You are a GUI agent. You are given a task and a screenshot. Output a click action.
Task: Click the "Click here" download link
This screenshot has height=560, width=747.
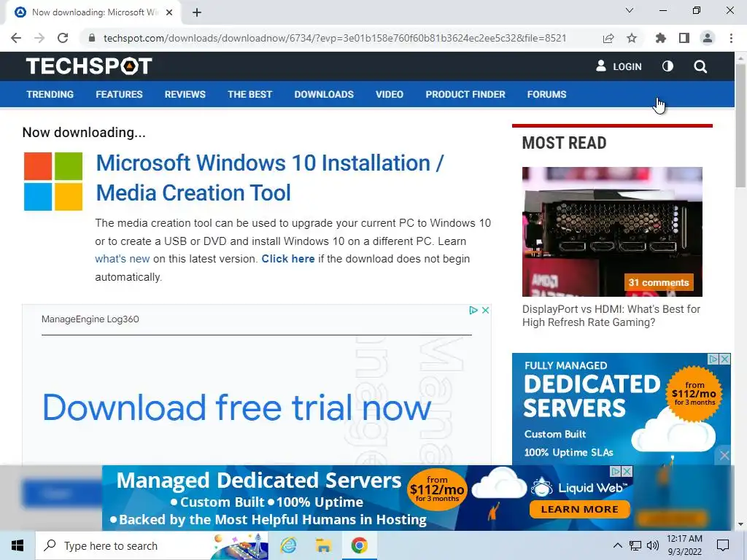click(x=287, y=259)
